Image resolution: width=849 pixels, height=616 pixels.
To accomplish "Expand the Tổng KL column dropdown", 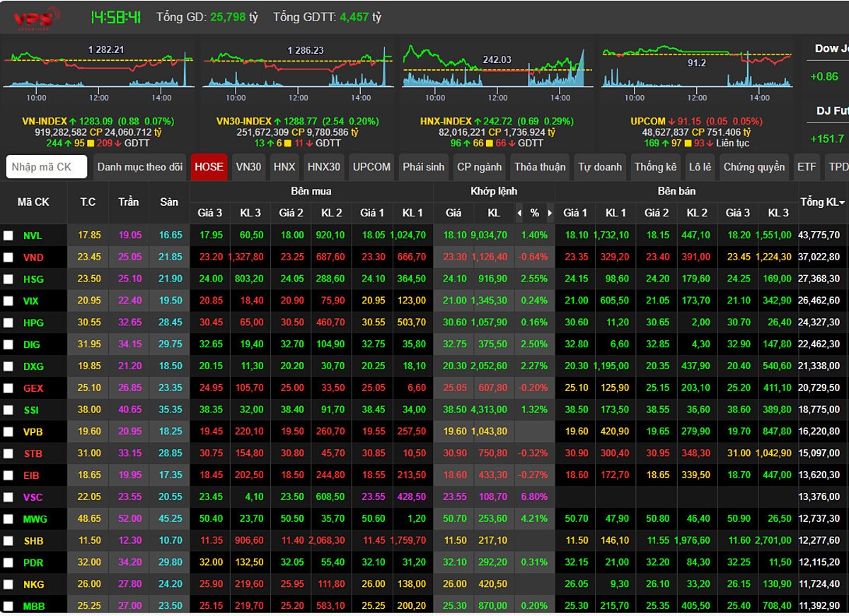I will click(841, 203).
